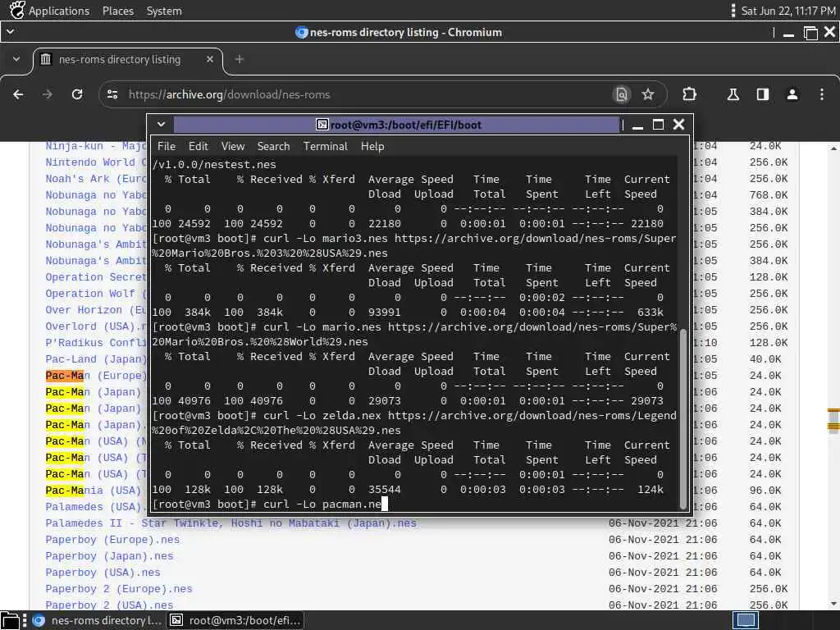Image resolution: width=840 pixels, height=630 pixels.
Task: Bookmark this page with the star icon
Action: (x=648, y=95)
